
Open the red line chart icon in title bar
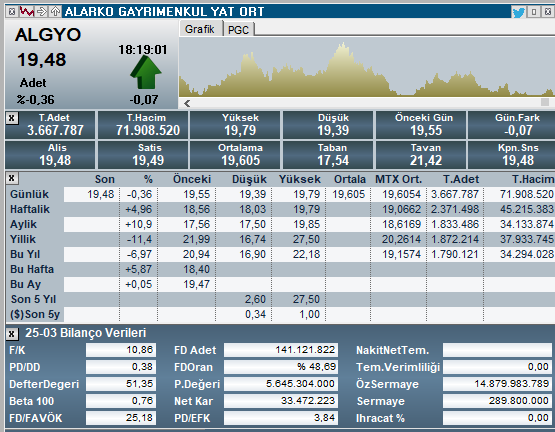[27, 12]
